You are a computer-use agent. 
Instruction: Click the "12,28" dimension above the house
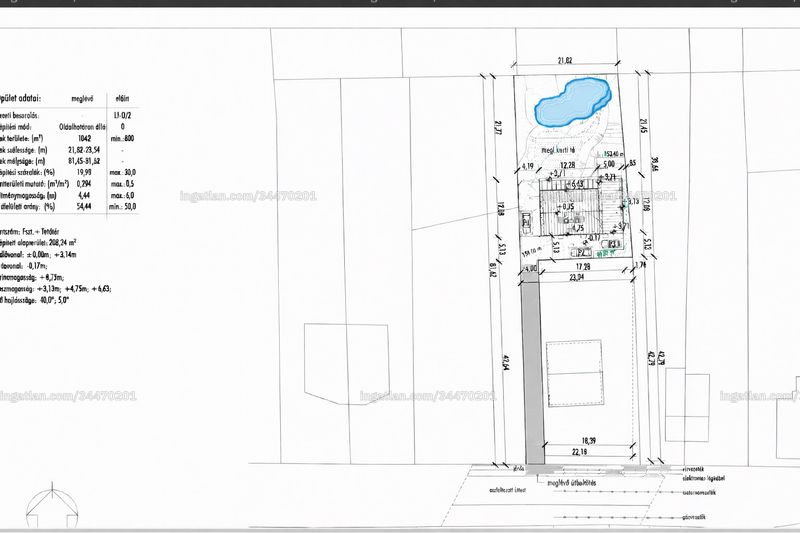click(x=567, y=165)
